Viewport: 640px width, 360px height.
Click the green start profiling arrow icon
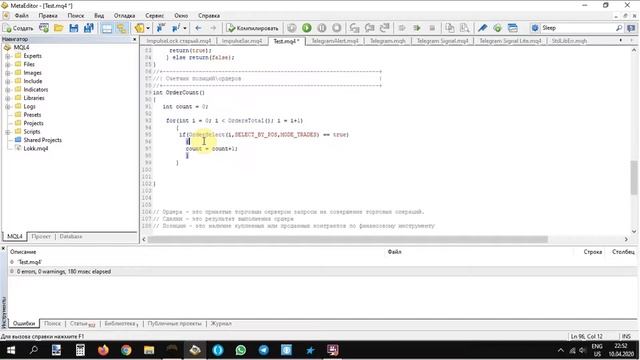click(417, 28)
